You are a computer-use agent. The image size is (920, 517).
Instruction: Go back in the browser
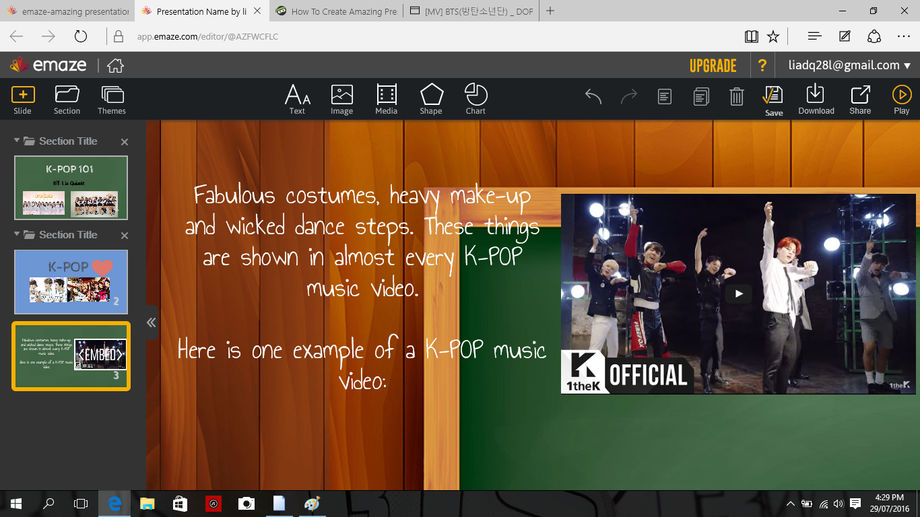click(16, 36)
